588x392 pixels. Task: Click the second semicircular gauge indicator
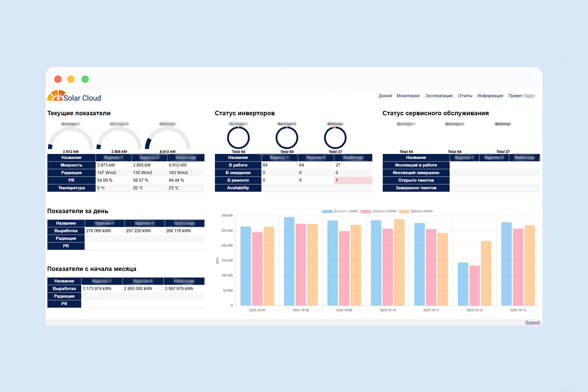[x=119, y=136]
